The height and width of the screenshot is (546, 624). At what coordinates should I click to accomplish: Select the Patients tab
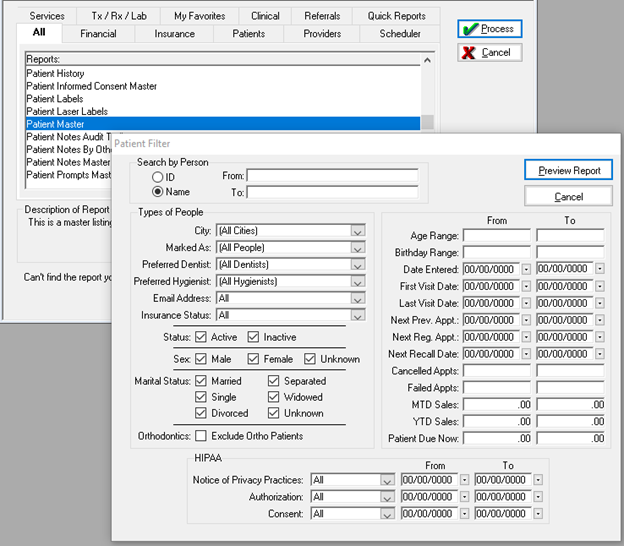(248, 34)
